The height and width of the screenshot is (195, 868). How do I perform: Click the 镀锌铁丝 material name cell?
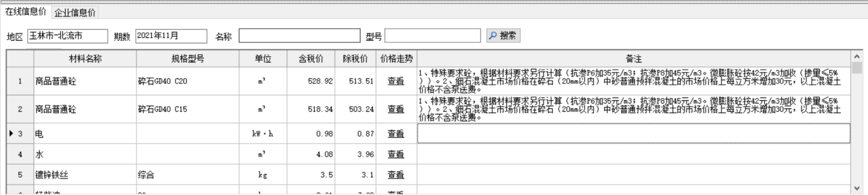(85, 175)
